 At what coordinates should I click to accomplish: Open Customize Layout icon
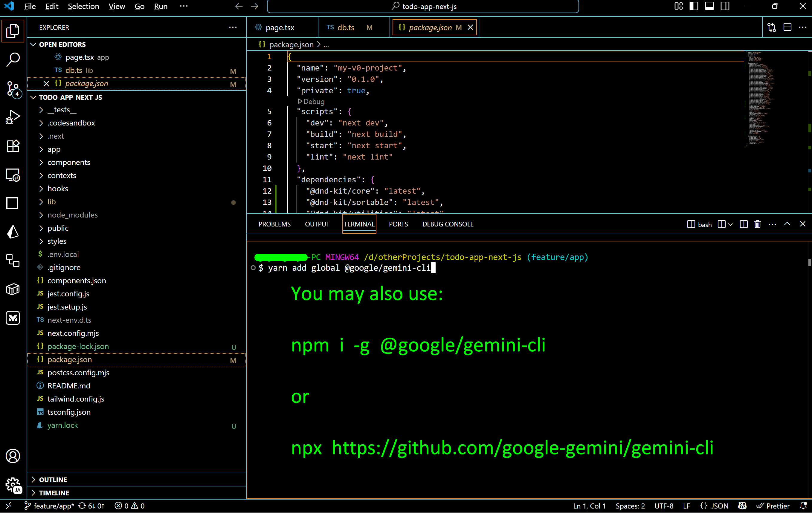(678, 6)
